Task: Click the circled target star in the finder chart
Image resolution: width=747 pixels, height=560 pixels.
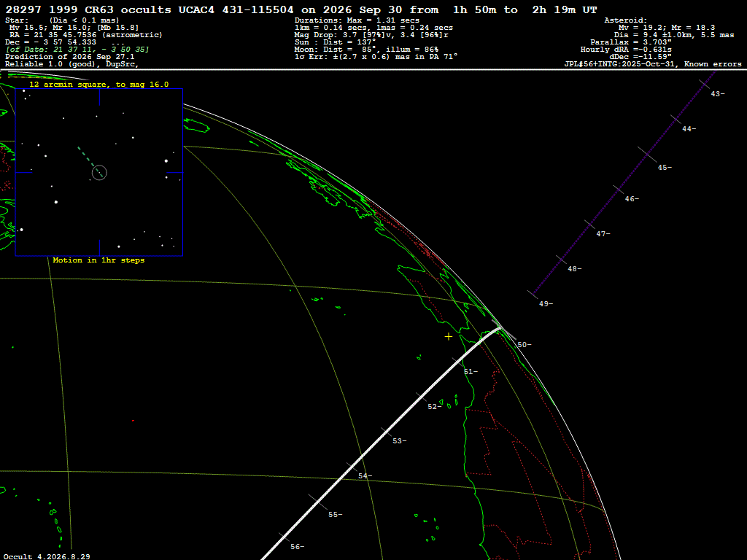Action: point(99,172)
